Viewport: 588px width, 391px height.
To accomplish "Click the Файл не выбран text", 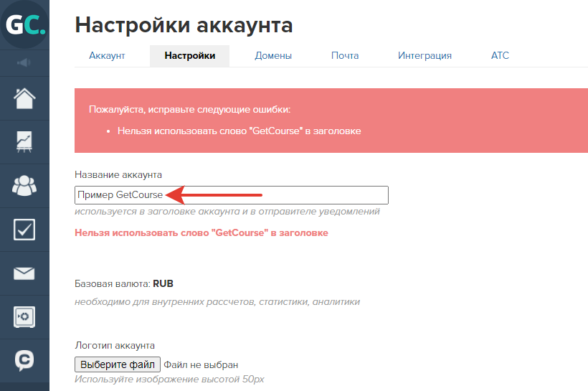I will (201, 364).
